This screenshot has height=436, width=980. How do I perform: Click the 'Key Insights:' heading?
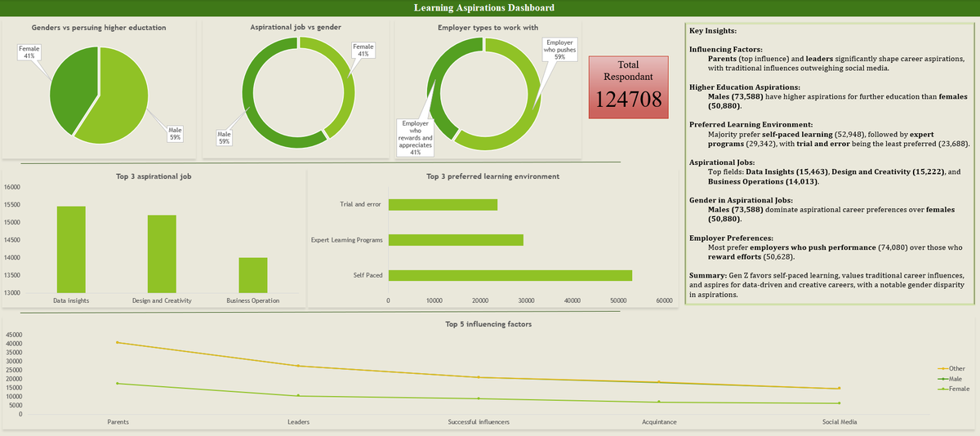tap(713, 31)
